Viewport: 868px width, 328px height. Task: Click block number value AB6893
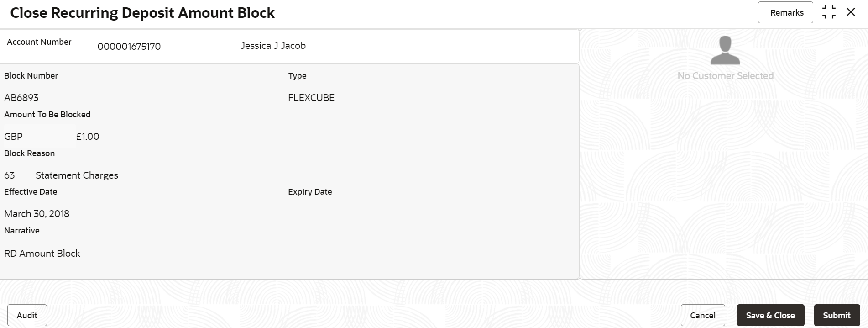[x=21, y=98]
